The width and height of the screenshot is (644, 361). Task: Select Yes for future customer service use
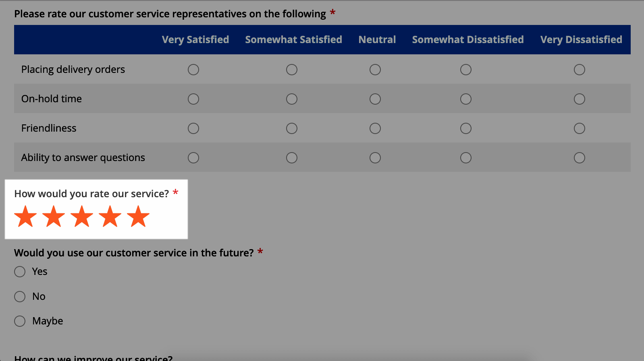pos(20,272)
